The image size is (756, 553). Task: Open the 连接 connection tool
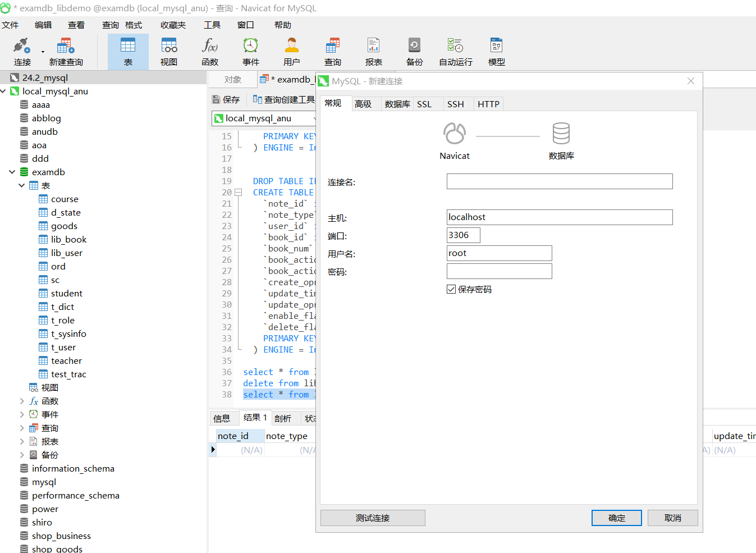point(22,52)
